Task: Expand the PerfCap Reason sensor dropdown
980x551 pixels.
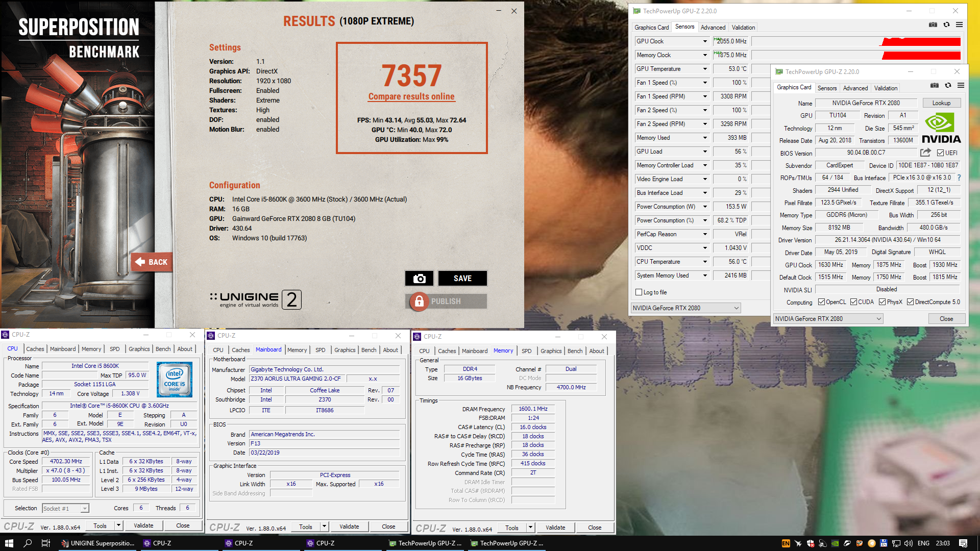Action: click(x=705, y=234)
